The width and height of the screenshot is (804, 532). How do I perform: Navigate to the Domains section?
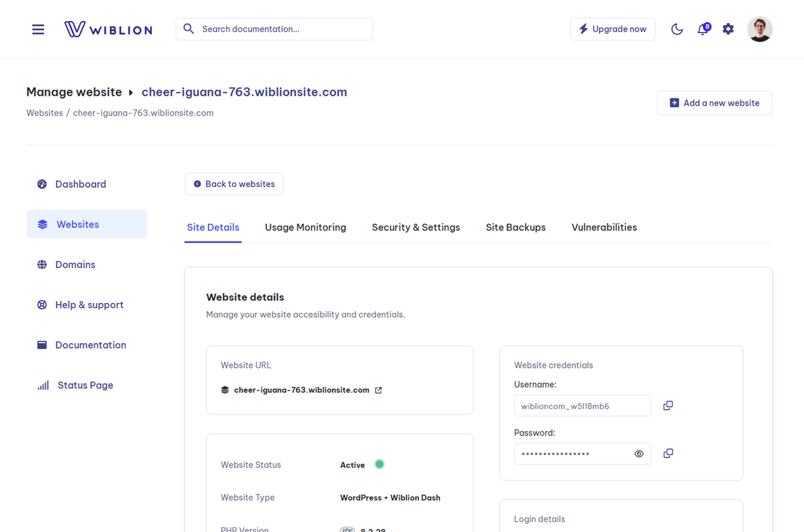click(75, 265)
